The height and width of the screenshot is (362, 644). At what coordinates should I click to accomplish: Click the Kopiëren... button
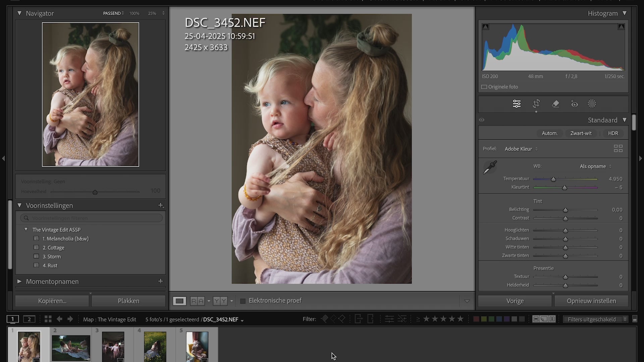tap(52, 301)
